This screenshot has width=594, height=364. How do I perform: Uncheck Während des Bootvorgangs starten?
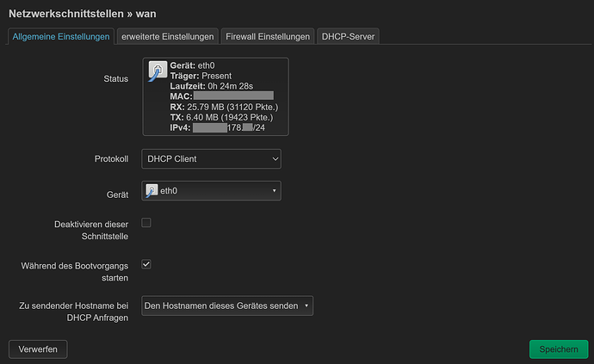[146, 264]
